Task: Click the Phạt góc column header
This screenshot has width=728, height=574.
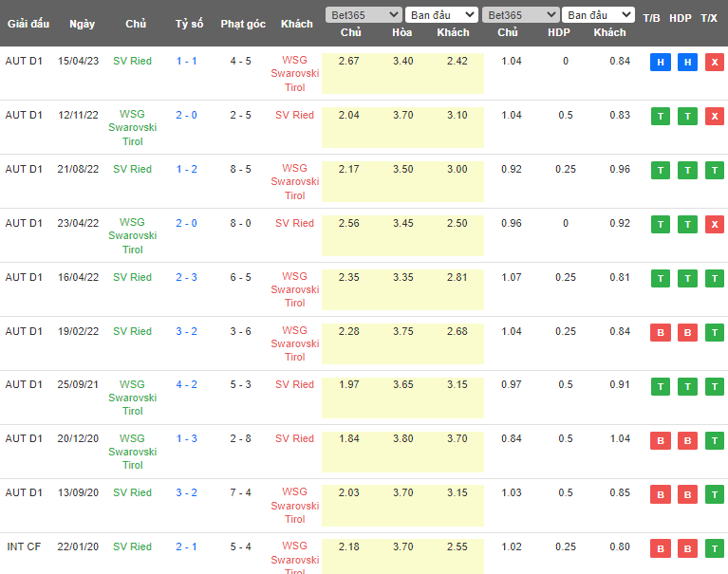Action: coord(243,24)
